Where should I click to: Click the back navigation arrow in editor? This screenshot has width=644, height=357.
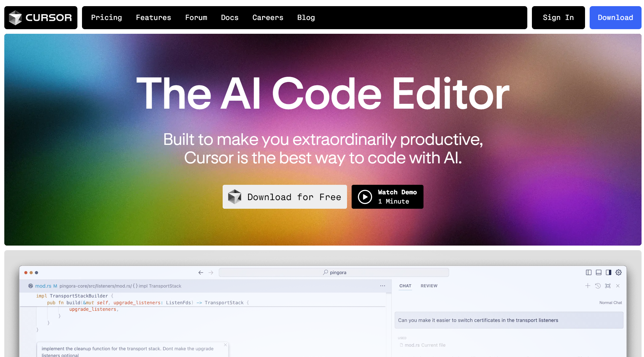[201, 272]
